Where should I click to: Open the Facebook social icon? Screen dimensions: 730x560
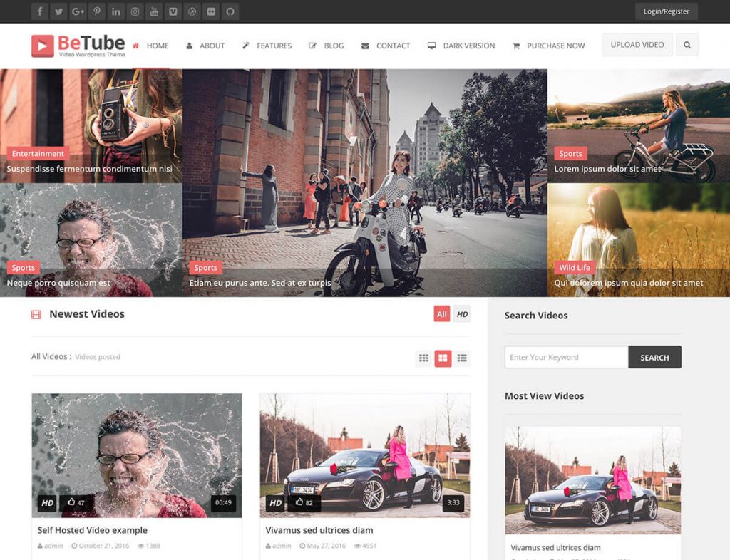[x=40, y=11]
